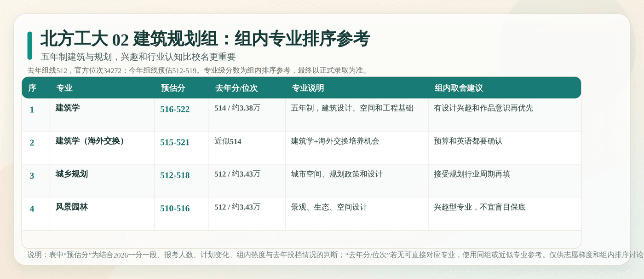Click the 组内取舍建议 column header
Viewport: 644px width, 279px height.
(x=459, y=88)
